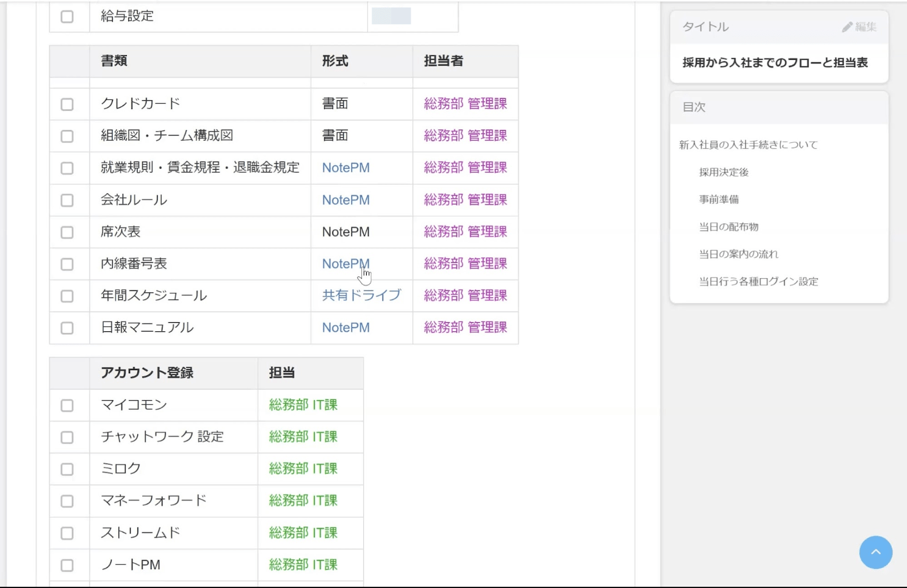Tick the マイコモン account registration checkbox
This screenshot has height=588, width=907.
67,404
